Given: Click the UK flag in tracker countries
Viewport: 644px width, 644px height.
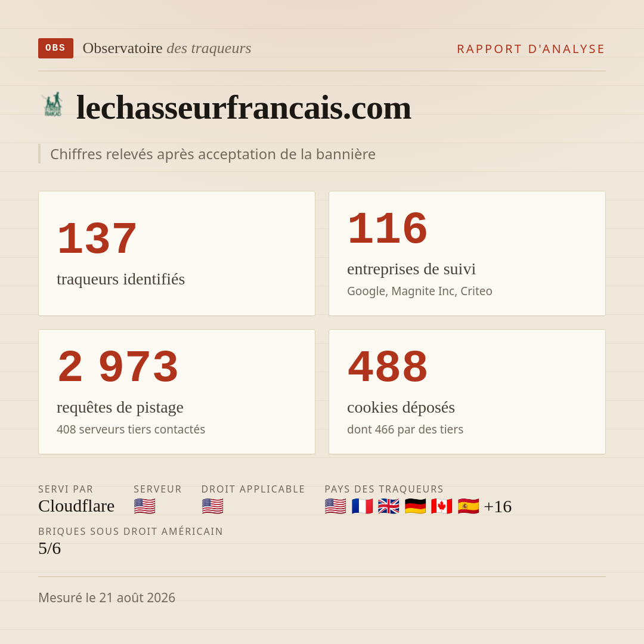Looking at the screenshot, I should [x=389, y=506].
